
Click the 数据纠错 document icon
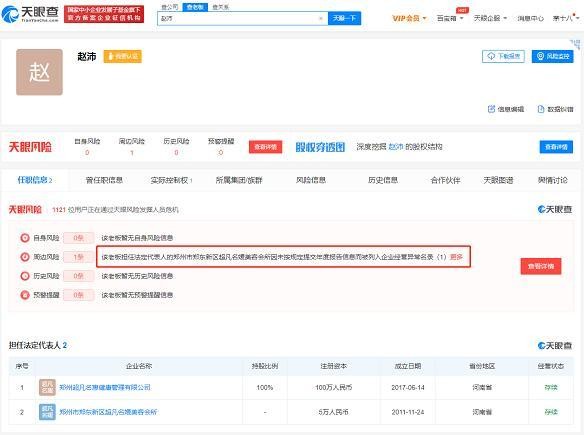pos(541,109)
